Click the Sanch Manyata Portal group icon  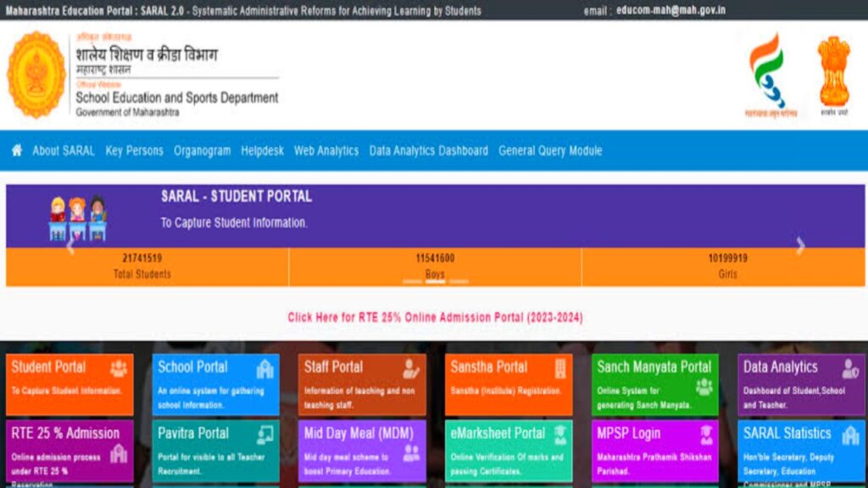click(x=704, y=386)
